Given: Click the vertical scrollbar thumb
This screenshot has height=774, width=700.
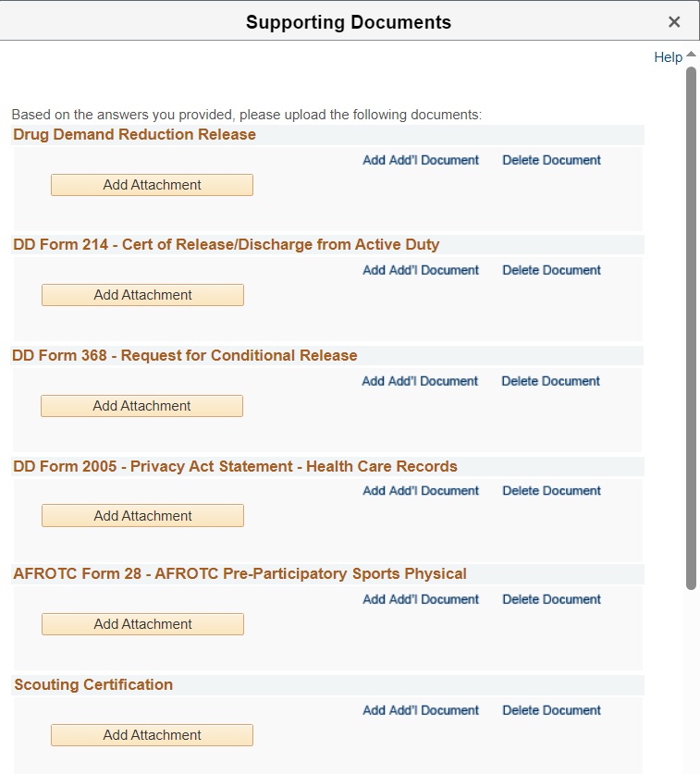Looking at the screenshot, I should tap(691, 324).
